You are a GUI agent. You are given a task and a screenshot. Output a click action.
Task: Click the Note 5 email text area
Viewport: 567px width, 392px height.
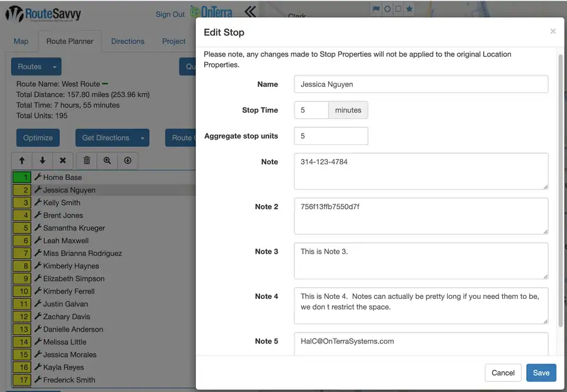[421, 344]
